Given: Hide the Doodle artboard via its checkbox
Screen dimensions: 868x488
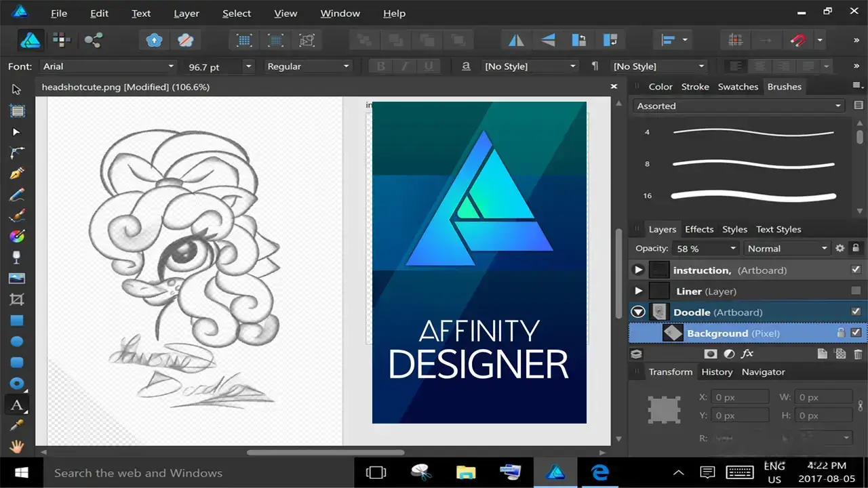Looking at the screenshot, I should pos(855,312).
